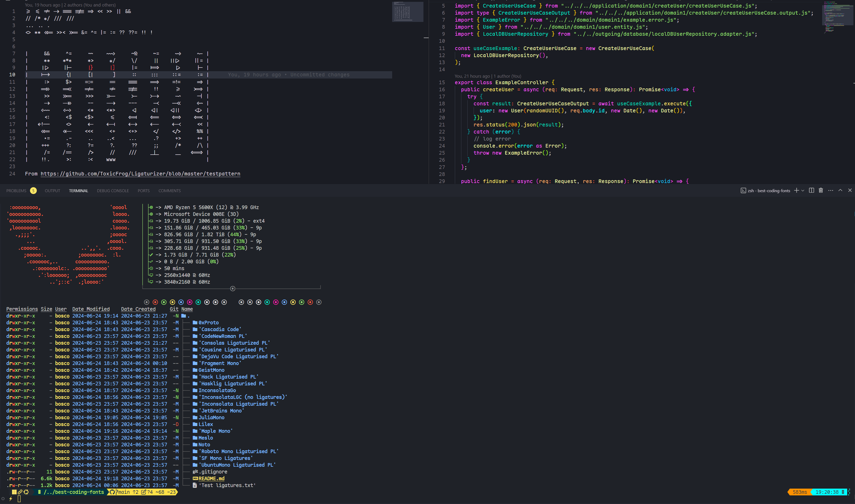The width and height of the screenshot is (855, 504).
Task: Open the Ligaturizer testpattern GitHub link
Action: pos(140,174)
